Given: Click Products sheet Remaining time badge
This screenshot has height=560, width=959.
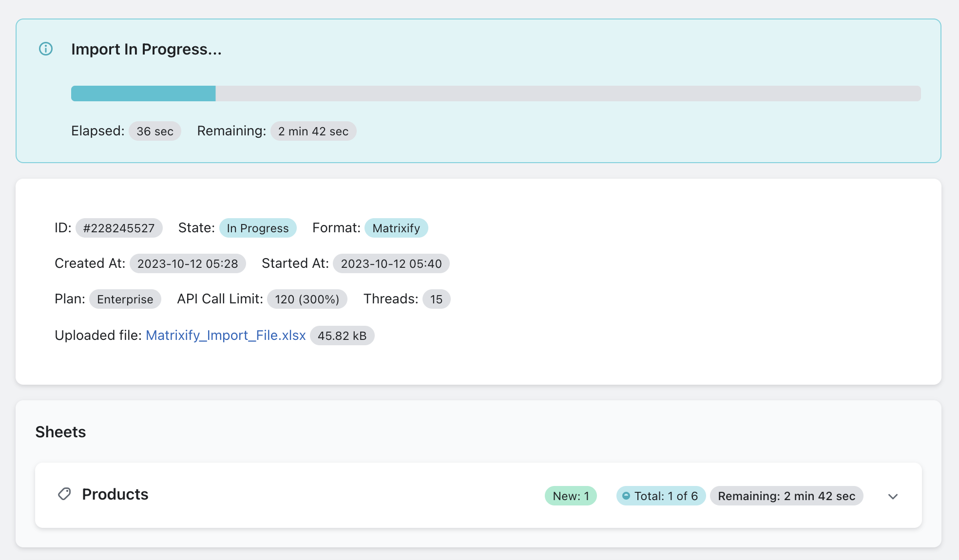Looking at the screenshot, I should point(786,496).
